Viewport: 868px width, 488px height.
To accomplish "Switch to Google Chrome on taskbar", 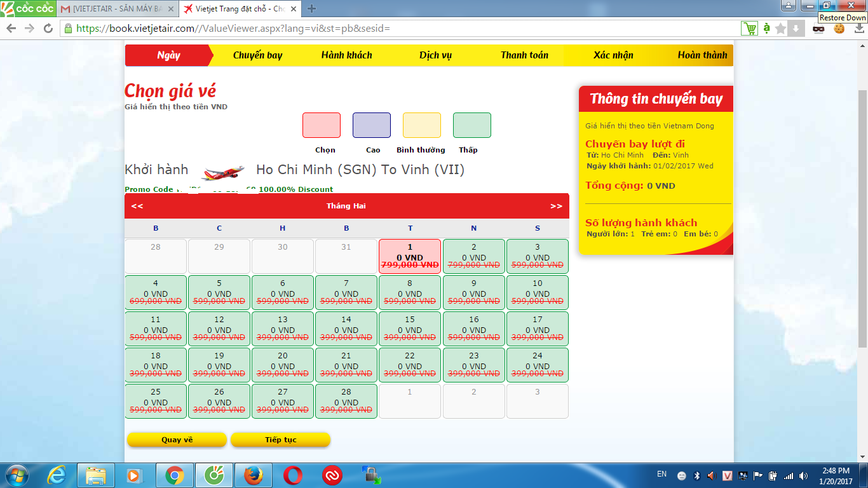I will (175, 475).
